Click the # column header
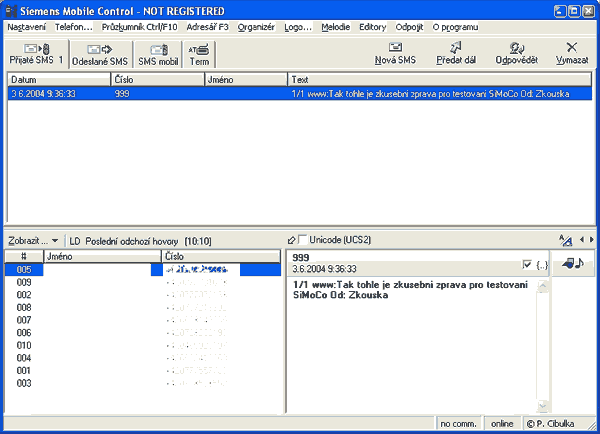Screen dimensions: 600x434 coord(24,256)
